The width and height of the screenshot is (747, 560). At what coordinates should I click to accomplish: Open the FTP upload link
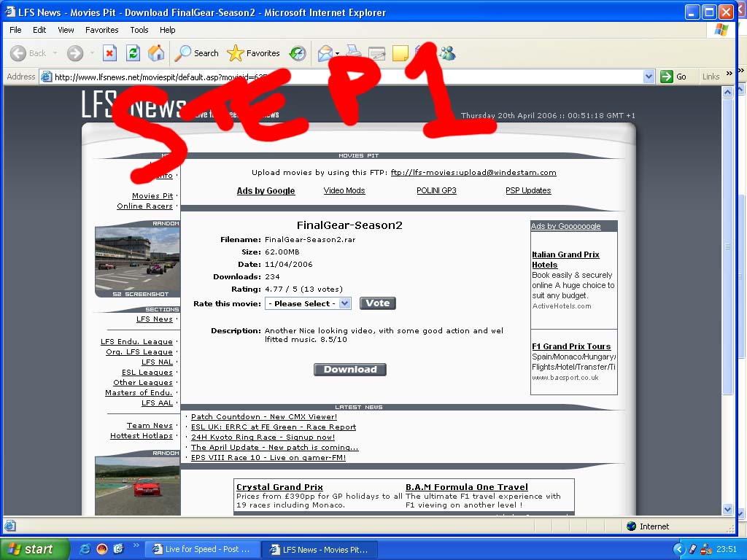473,172
